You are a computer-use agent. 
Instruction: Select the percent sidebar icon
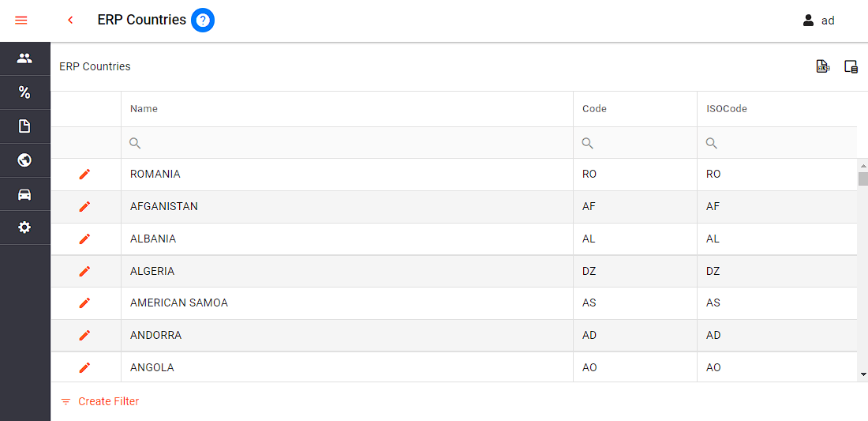pos(24,92)
